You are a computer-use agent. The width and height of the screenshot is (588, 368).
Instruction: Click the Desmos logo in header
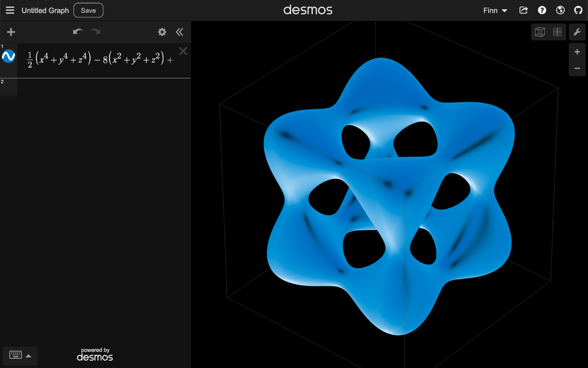(308, 10)
